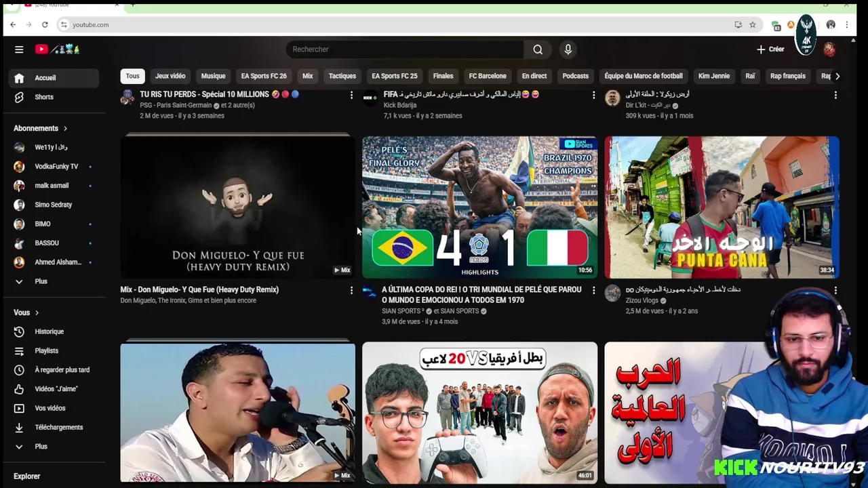This screenshot has width=868, height=488.
Task: Open SIAN SPORTS channel avatar
Action: [x=370, y=292]
